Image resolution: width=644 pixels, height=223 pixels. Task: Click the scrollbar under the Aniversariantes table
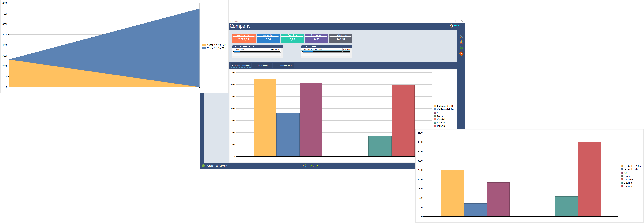(236, 57)
